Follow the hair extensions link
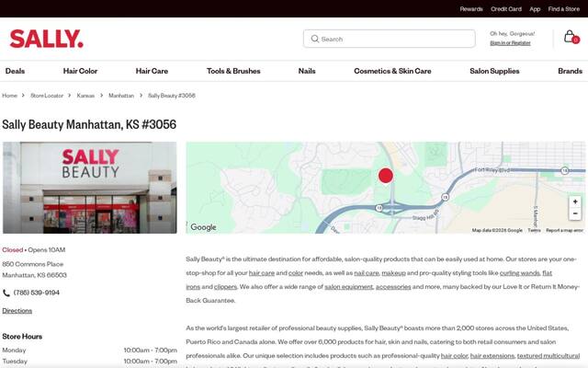588x368 pixels. coord(492,356)
